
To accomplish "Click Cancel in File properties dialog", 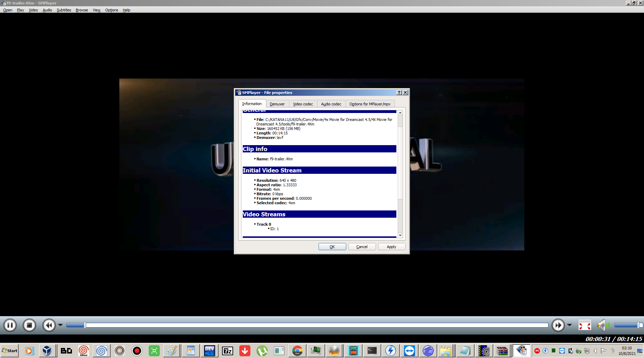I will [362, 247].
